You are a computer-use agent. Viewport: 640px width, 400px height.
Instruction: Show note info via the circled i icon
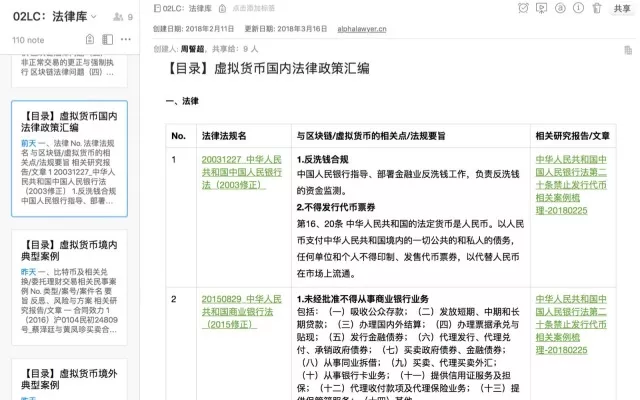(578, 8)
